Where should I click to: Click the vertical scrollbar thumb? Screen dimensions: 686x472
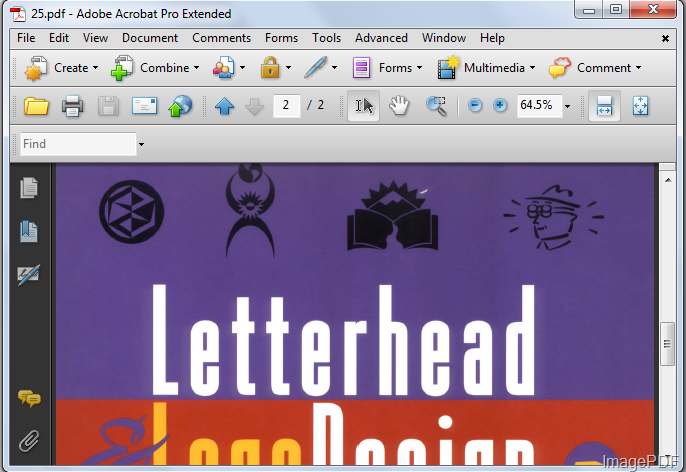pyautogui.click(x=667, y=344)
